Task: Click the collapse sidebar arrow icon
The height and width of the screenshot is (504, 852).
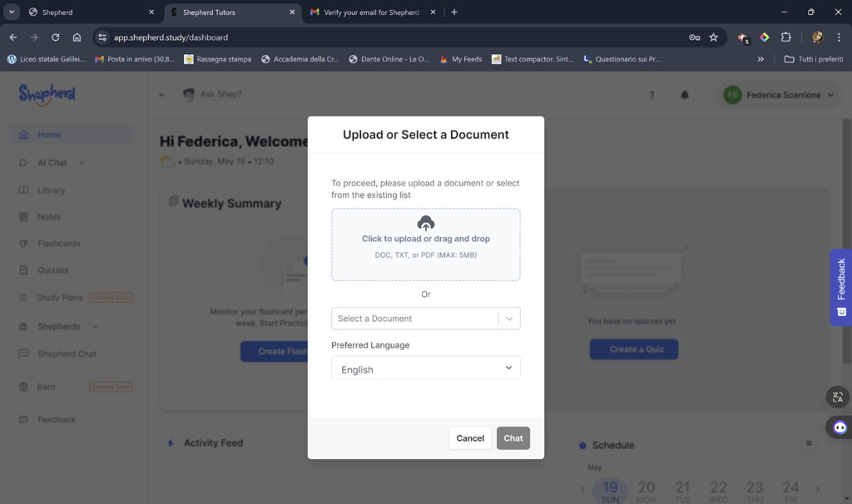Action: [162, 95]
